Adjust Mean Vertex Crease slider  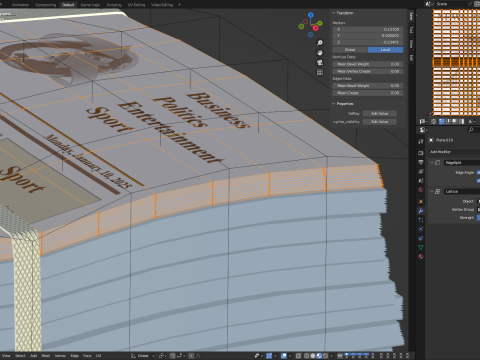tap(368, 71)
